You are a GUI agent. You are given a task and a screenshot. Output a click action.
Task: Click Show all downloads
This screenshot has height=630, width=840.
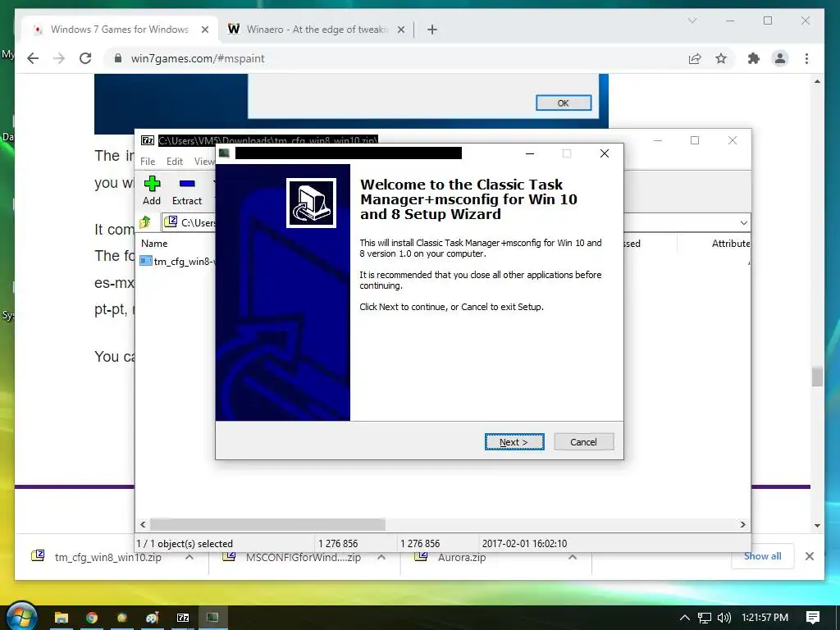tap(762, 556)
